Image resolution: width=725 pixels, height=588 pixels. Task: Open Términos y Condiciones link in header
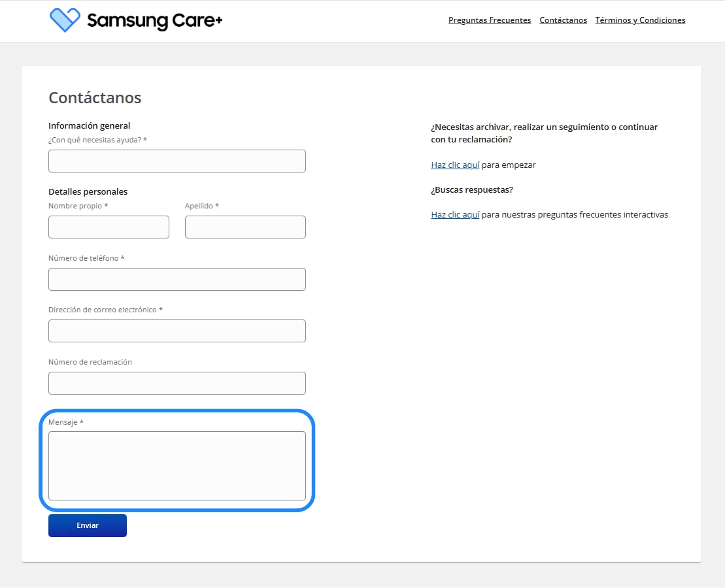640,20
